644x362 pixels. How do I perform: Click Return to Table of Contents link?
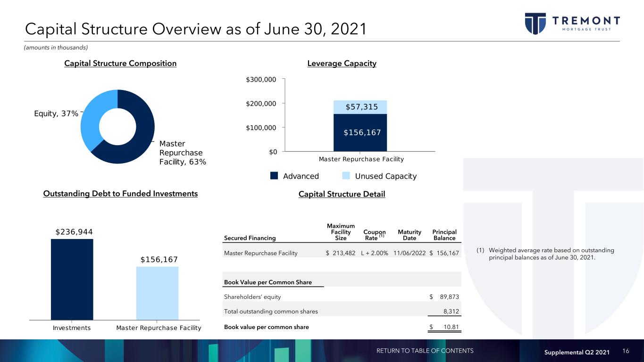(425, 351)
